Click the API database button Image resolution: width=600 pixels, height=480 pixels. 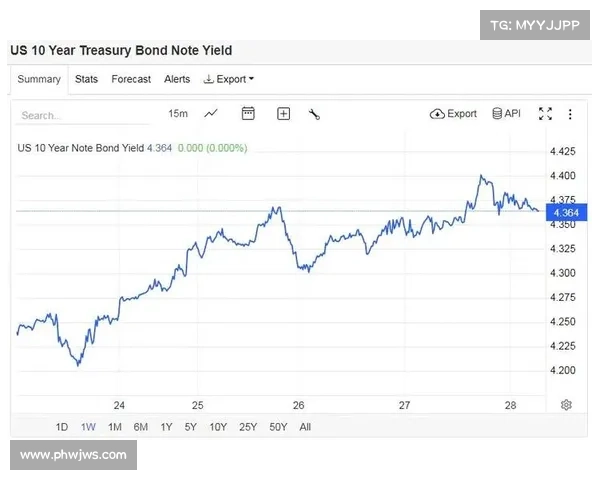(x=506, y=114)
